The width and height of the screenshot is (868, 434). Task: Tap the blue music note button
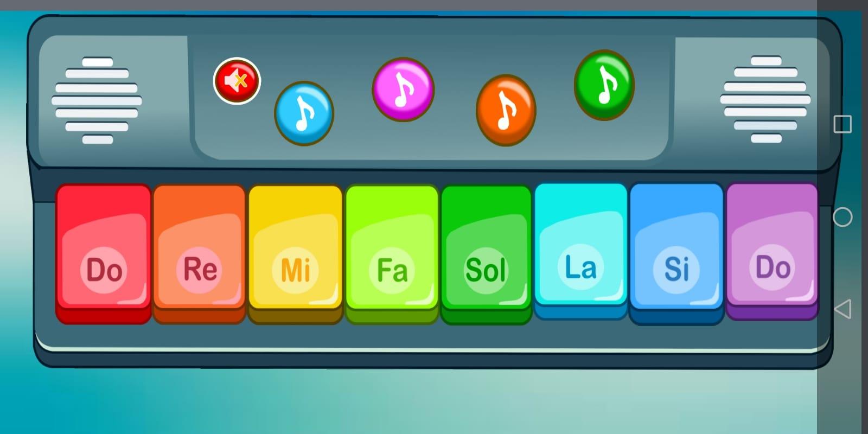click(304, 113)
